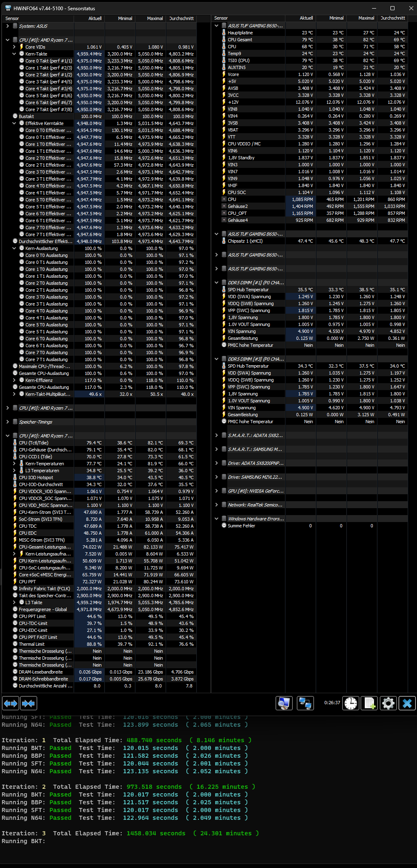Click lightning icon of CPU PPT row
Image resolution: width=417 pixels, height=868 pixels.
15,582
